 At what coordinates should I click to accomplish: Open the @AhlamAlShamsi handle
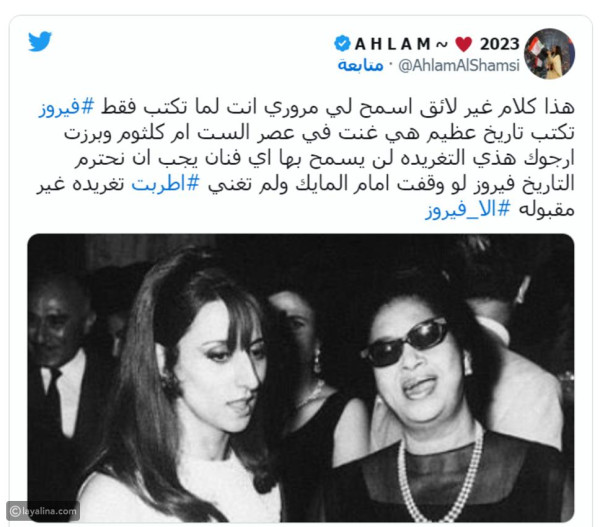click(459, 65)
